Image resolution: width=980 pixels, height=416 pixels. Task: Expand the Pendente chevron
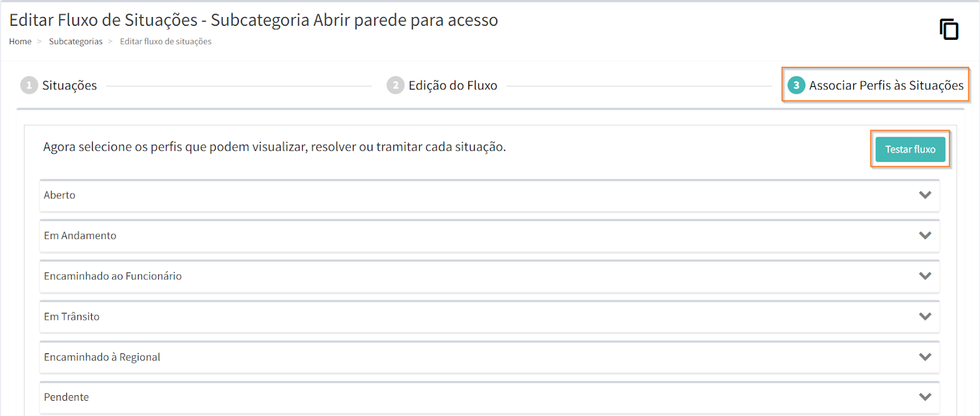click(x=925, y=397)
